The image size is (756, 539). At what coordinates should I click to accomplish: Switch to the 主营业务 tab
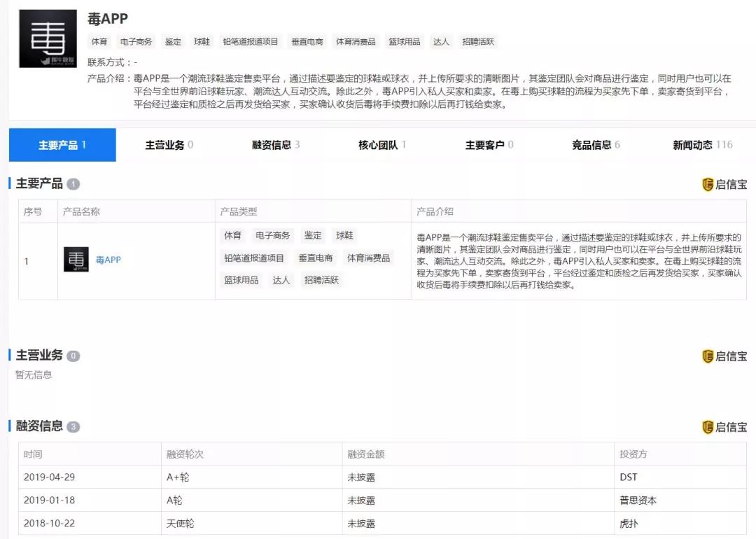(169, 145)
